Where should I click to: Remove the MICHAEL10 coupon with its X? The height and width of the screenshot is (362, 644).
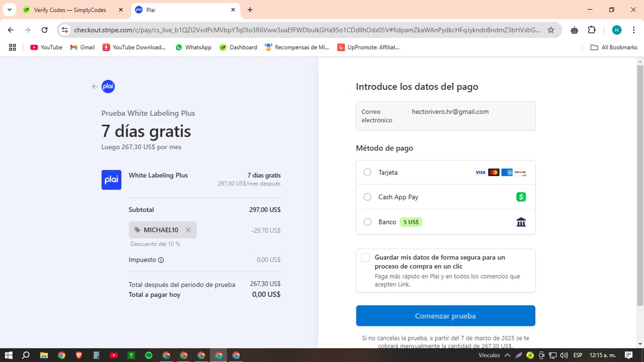pyautogui.click(x=188, y=230)
